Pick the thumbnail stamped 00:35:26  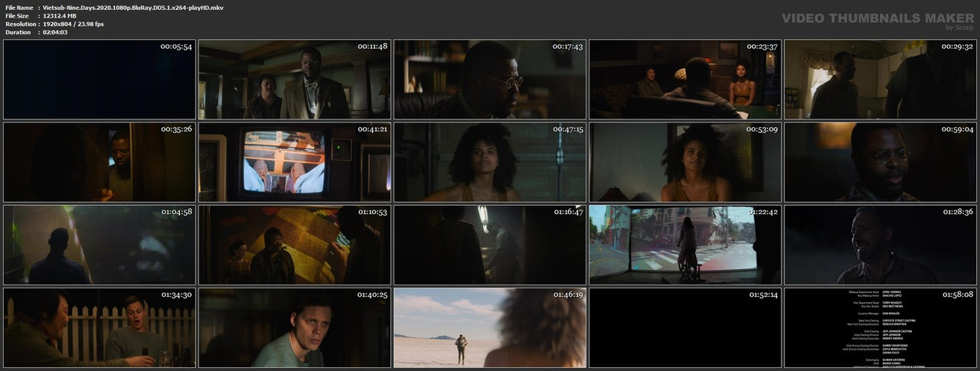click(100, 162)
